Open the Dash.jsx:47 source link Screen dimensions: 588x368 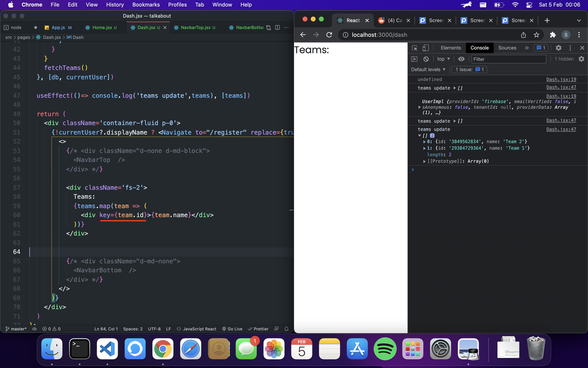pos(561,87)
